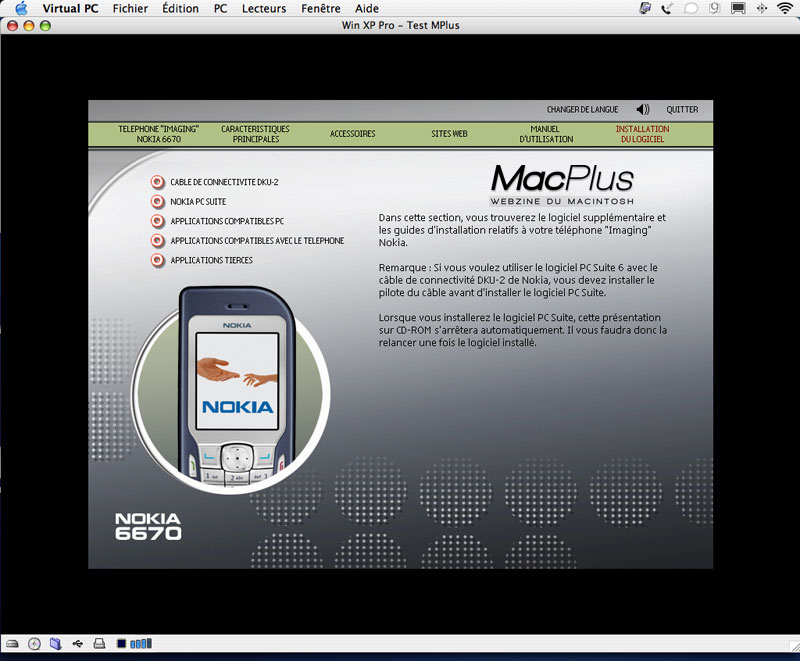Click the red bullet beside Nokia PC Suite
Image resolution: width=800 pixels, height=661 pixels.
pyautogui.click(x=157, y=201)
